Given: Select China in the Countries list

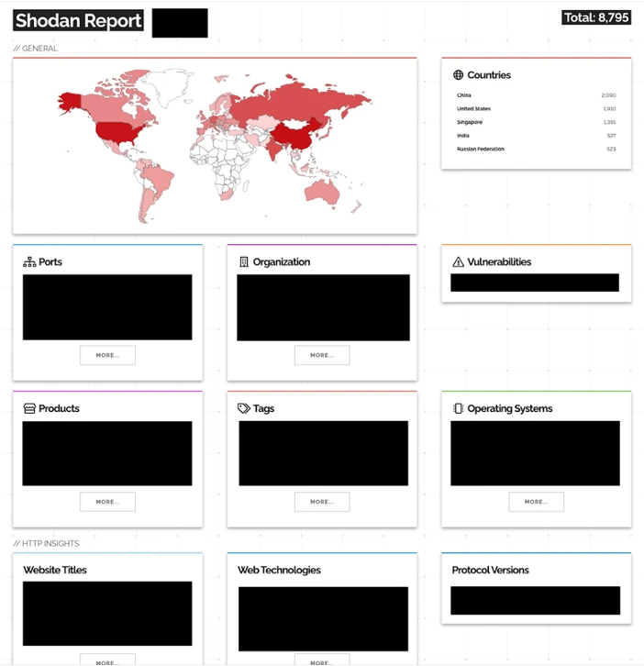Looking at the screenshot, I should pos(465,95).
